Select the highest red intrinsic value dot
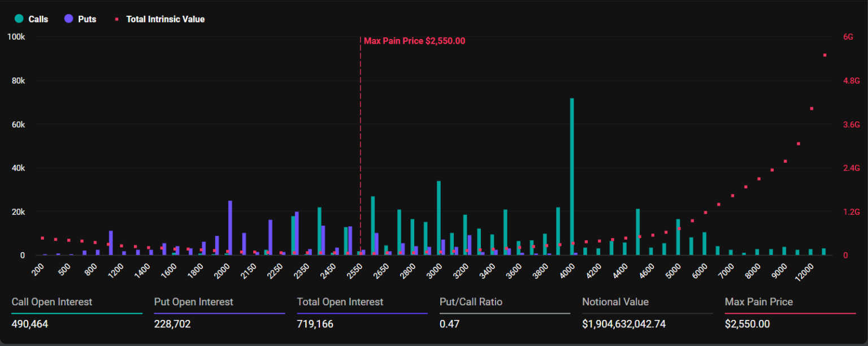 [x=824, y=55]
